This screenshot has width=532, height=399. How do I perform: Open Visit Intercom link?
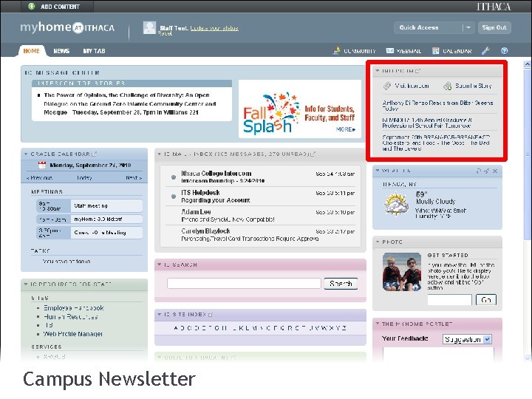(412, 86)
